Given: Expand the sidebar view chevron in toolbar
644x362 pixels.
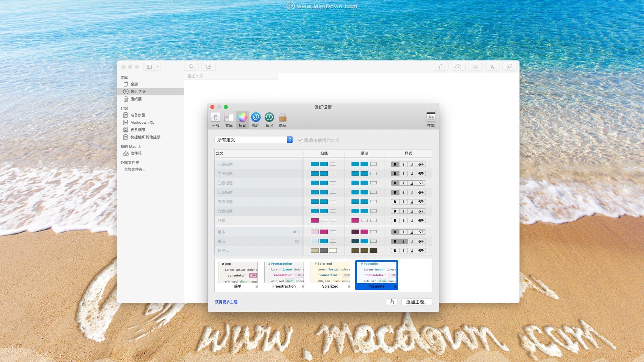Looking at the screenshot, I should 157,67.
